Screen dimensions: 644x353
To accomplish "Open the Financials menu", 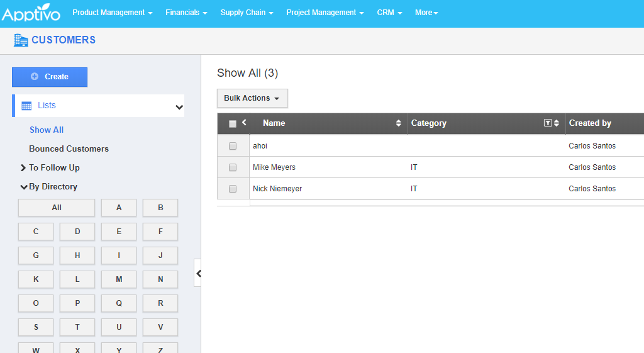I will coord(186,13).
